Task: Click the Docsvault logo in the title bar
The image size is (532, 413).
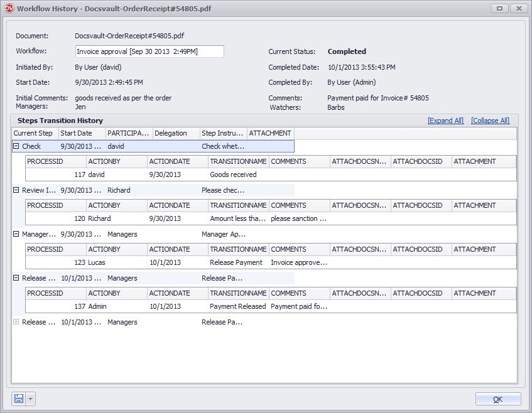Action: click(x=10, y=8)
